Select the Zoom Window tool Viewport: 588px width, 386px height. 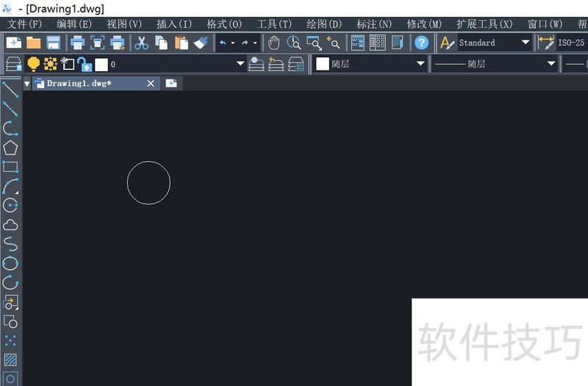(314, 43)
